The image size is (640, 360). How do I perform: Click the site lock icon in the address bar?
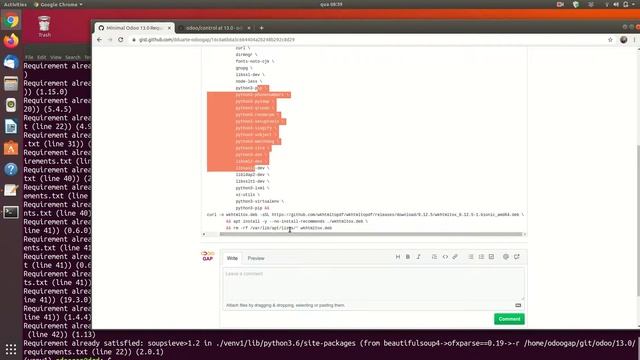coord(133,40)
